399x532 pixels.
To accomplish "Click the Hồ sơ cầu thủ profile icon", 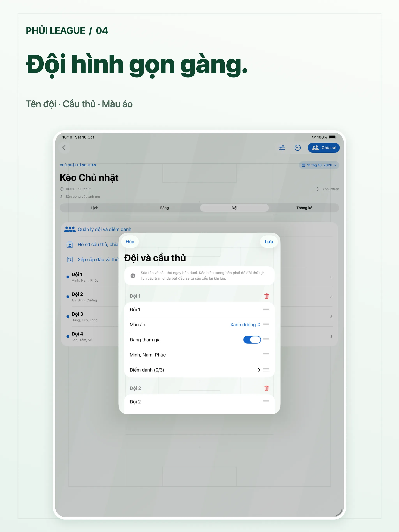I will pos(70,244).
